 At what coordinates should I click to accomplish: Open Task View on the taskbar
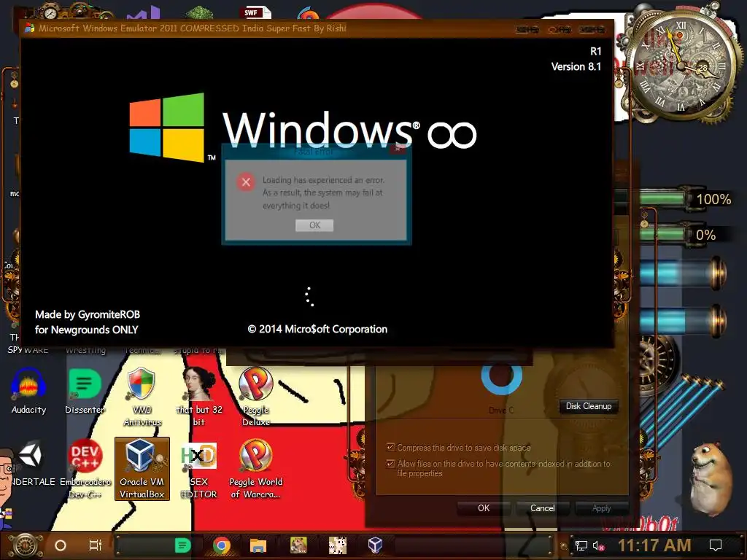(96, 545)
